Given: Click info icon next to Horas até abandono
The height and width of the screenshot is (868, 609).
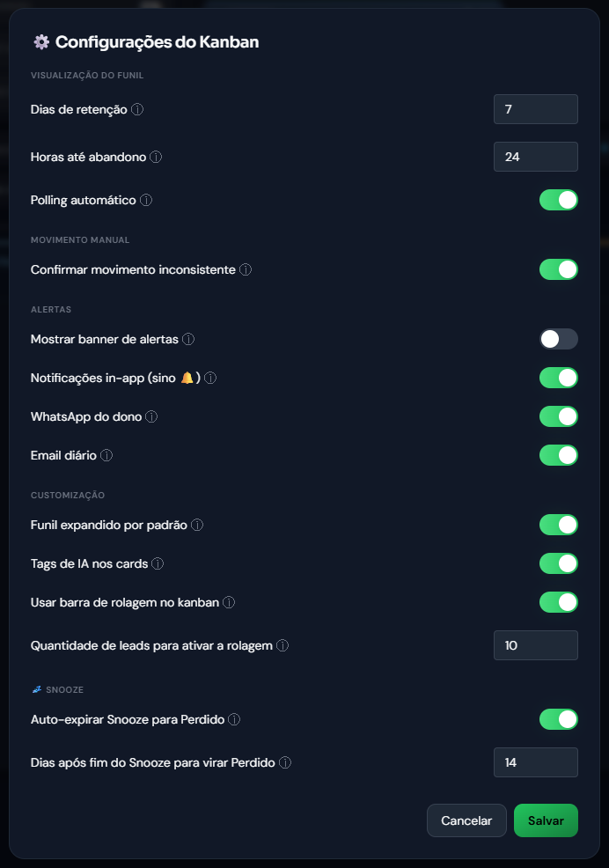Looking at the screenshot, I should coord(156,158).
